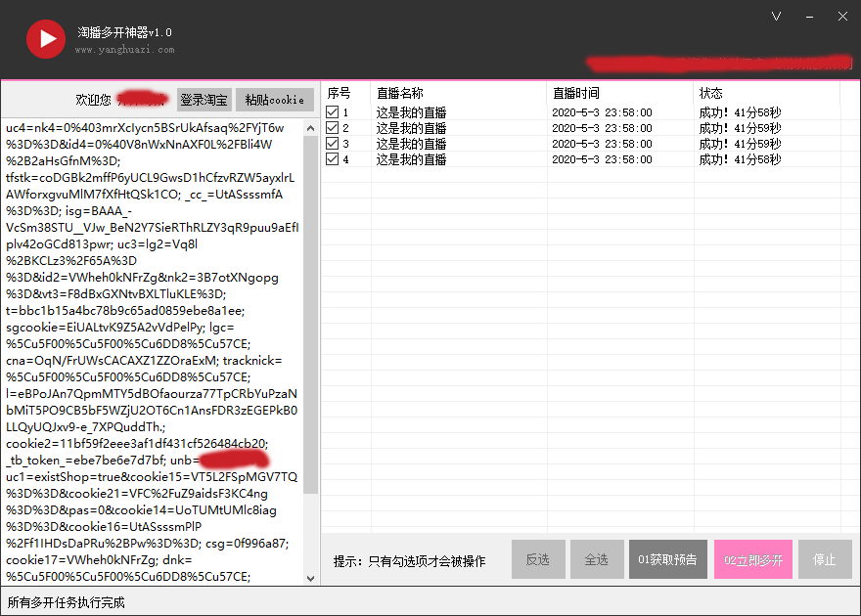Click row 3 time 2020-5-3 23:58:00
The height and width of the screenshot is (616, 861).
602,144
